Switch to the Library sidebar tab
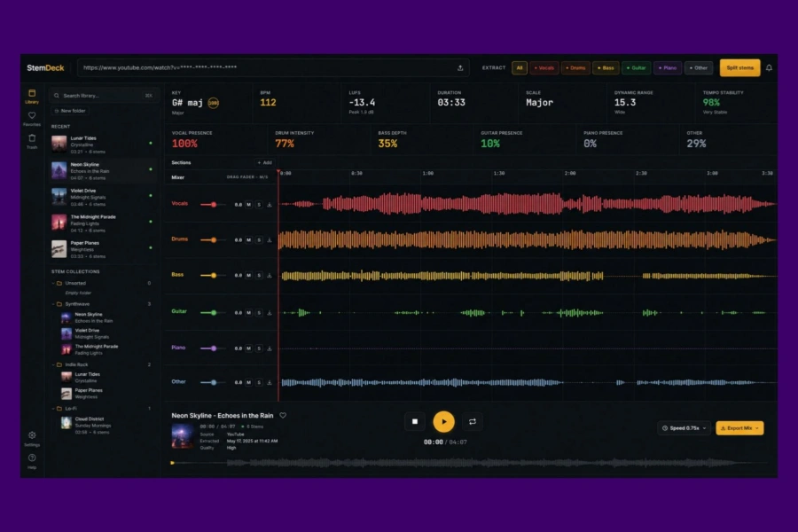This screenshot has width=798, height=532. [x=32, y=96]
